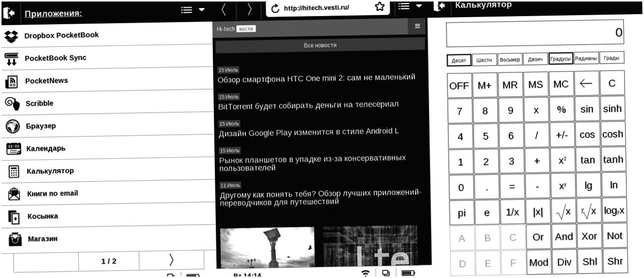644x278 pixels.
Task: Click the Mod operation key
Action: pyautogui.click(x=539, y=262)
